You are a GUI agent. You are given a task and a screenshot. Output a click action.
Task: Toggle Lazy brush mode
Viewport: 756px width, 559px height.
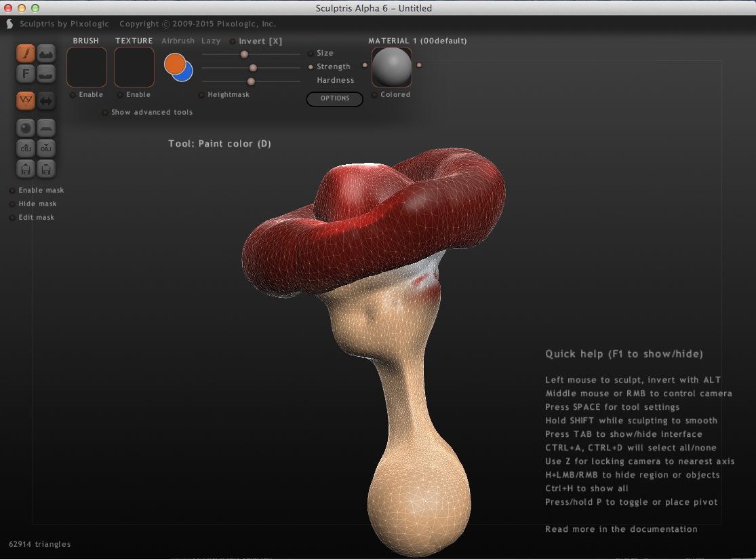pyautogui.click(x=211, y=41)
